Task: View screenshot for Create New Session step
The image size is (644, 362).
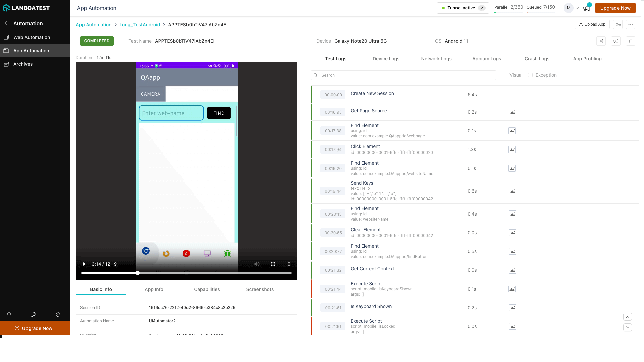Action: pos(513,95)
